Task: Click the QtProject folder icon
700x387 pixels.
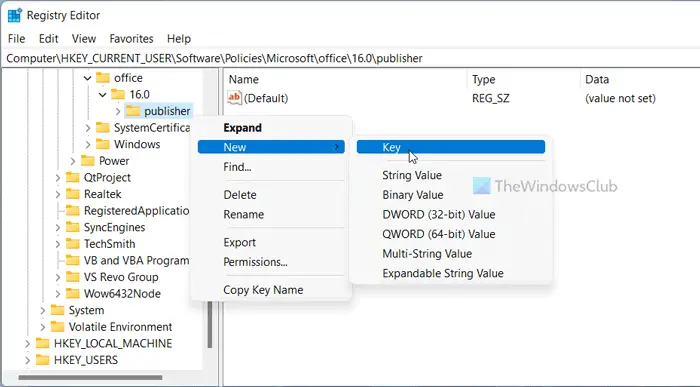Action: tap(72, 177)
